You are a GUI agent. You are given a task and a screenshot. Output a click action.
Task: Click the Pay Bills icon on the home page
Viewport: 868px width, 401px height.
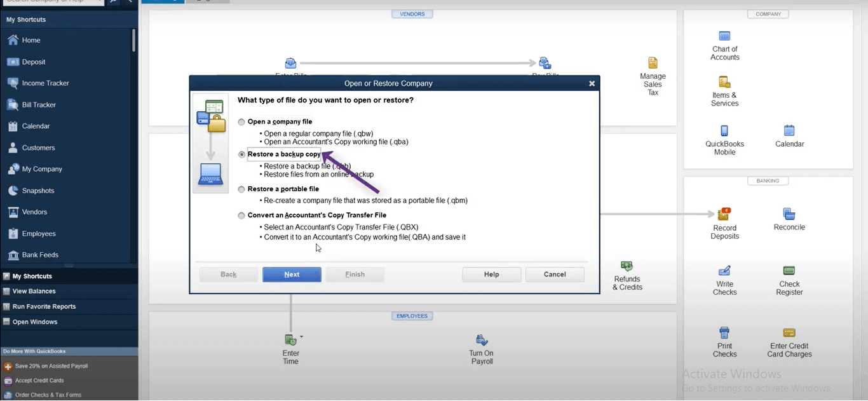pyautogui.click(x=545, y=64)
